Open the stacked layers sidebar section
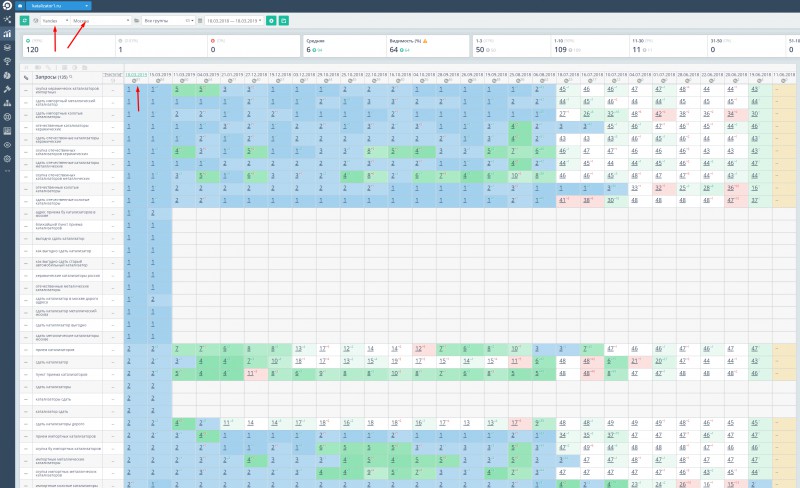This screenshot has width=800, height=488. [x=7, y=47]
